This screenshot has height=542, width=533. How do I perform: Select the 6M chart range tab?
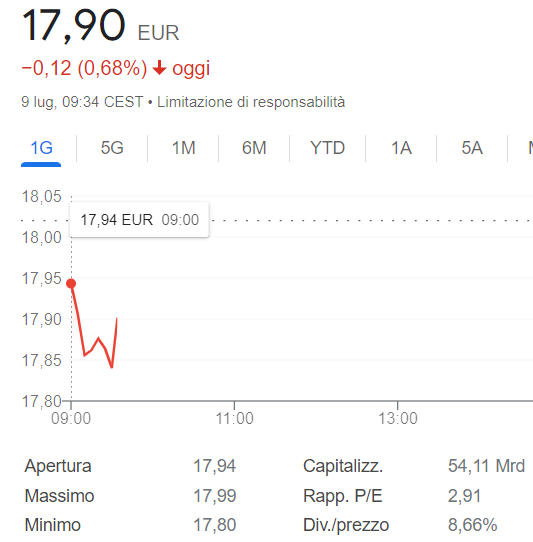coord(254,148)
